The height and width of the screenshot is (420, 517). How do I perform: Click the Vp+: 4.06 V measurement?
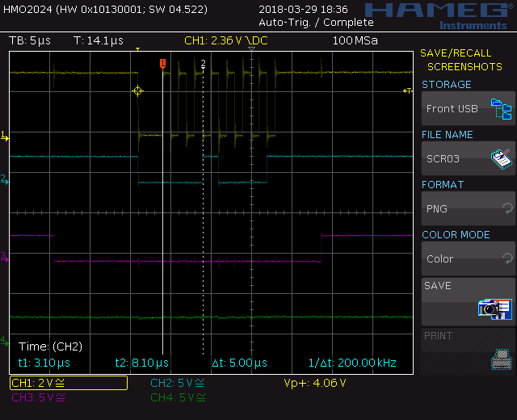315,383
